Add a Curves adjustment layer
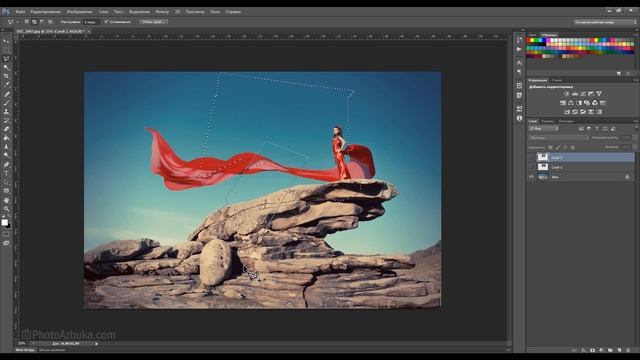Image resolution: width=640 pixels, height=360 pixels. point(583,94)
